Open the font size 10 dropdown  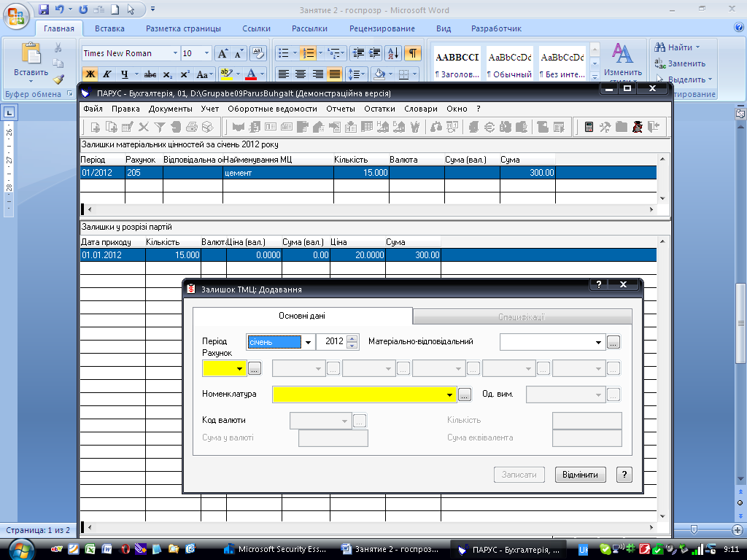(x=206, y=53)
